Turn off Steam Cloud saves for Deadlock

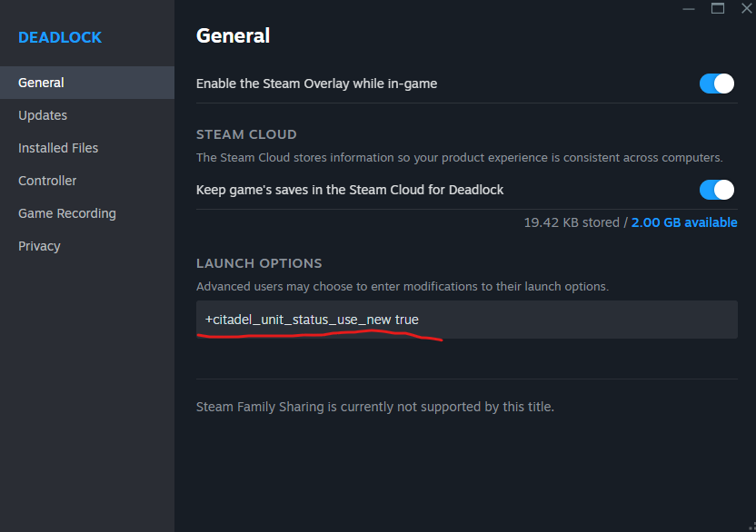716,190
